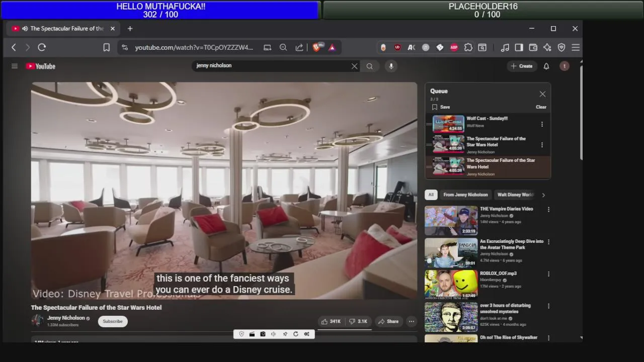Mute the tab using its audio icon
The width and height of the screenshot is (644, 362).
pos(25,29)
